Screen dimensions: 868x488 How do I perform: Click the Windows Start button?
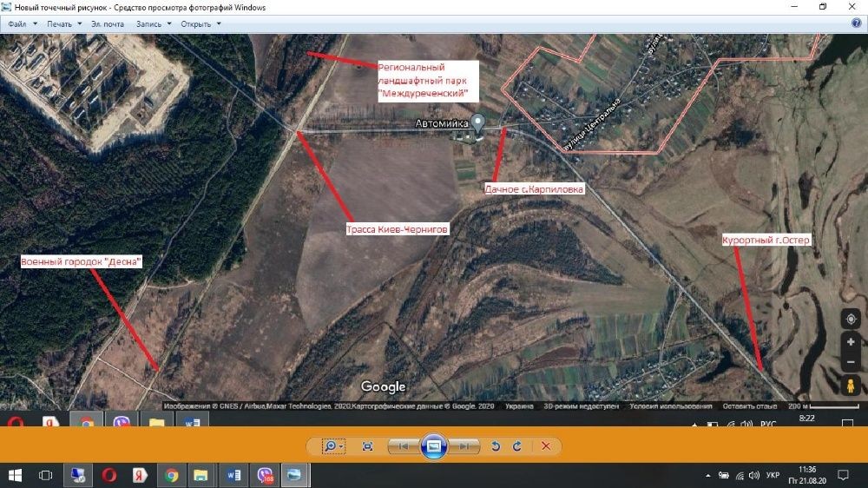[x=15, y=475]
